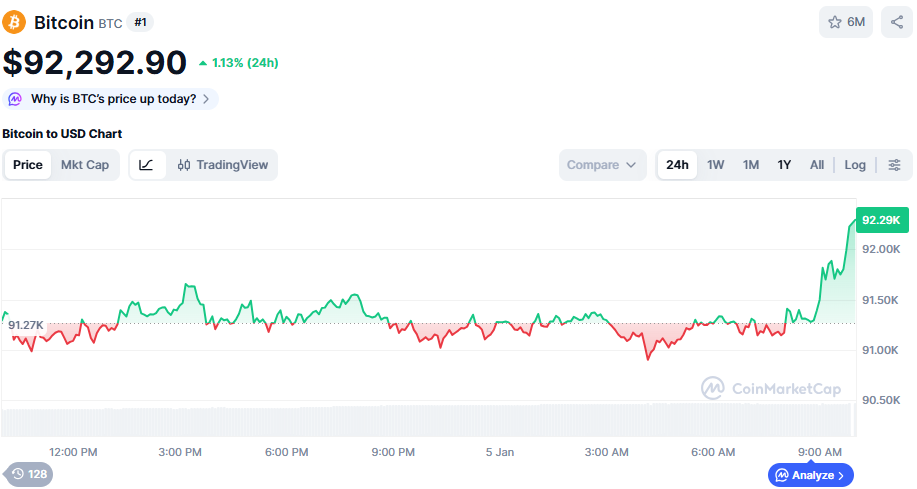Click the #1 rank badge
The image size is (917, 489).
point(141,22)
